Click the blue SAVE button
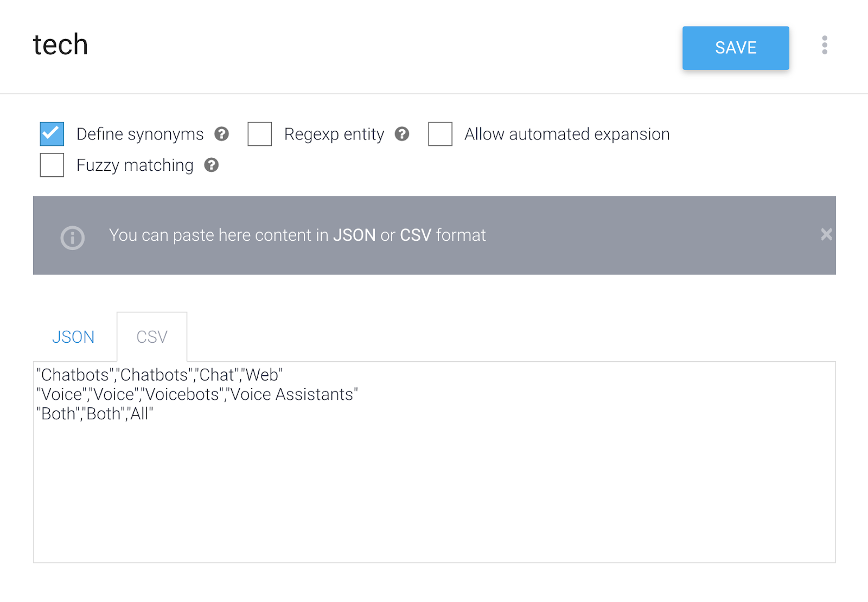Screen dimensions: 868x602 coord(735,48)
